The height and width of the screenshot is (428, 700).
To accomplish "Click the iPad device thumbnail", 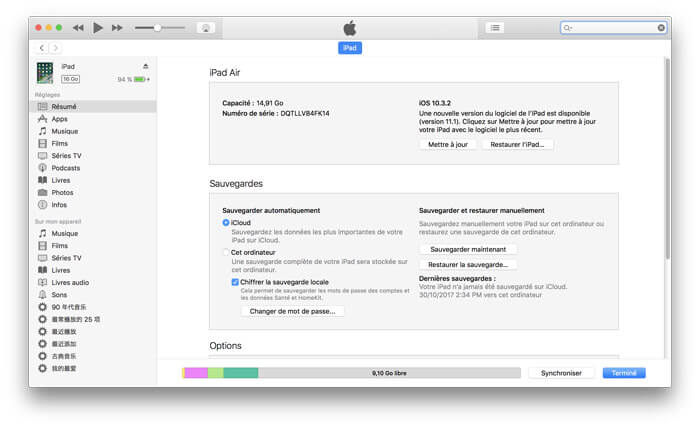I will (45, 73).
